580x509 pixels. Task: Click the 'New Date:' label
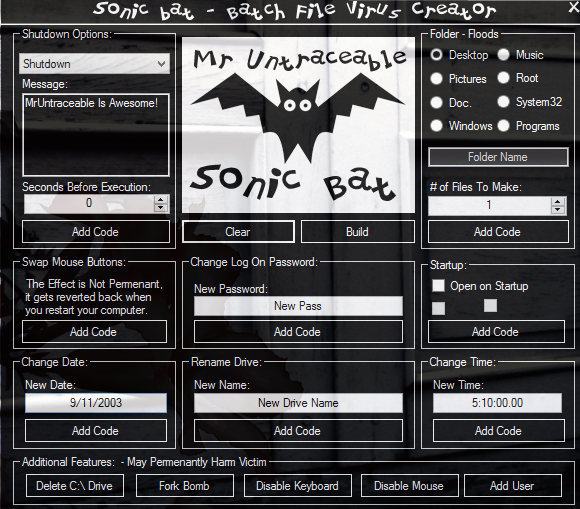(x=50, y=385)
